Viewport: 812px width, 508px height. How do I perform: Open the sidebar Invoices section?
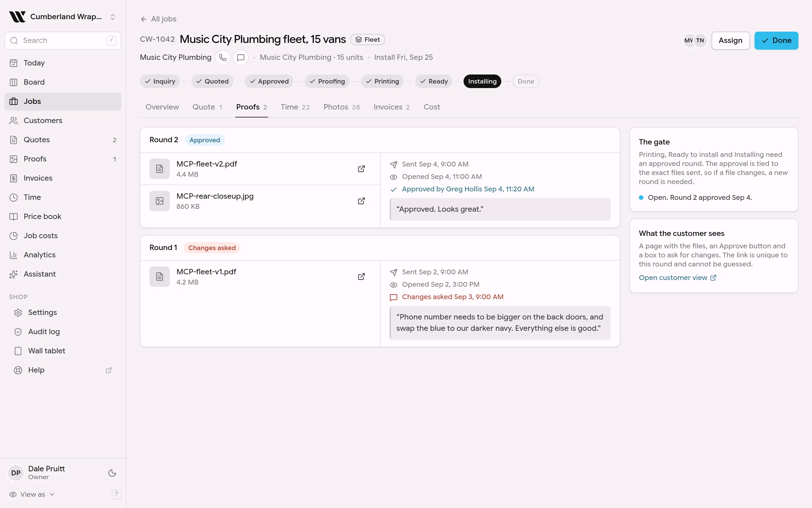[63, 178]
